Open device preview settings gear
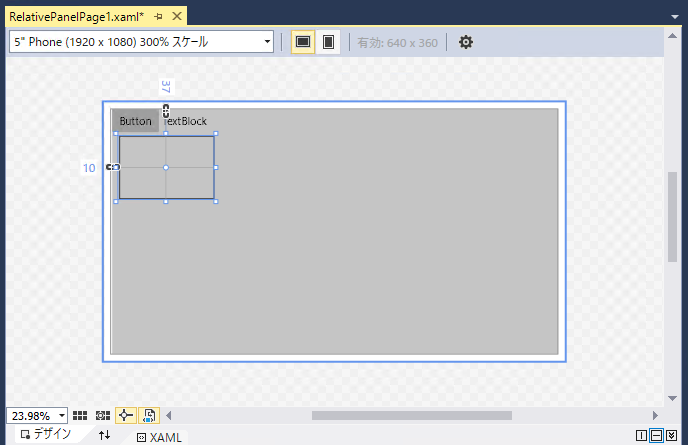Screen dimensions: 688x445 [466, 42]
